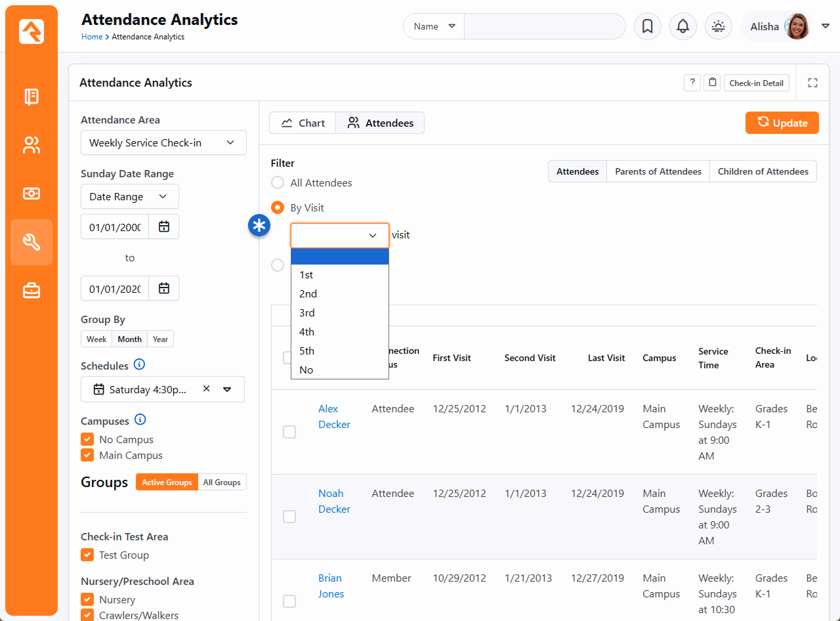The width and height of the screenshot is (840, 621).
Task: Open Noah Decker's profile link
Action: [x=334, y=501]
